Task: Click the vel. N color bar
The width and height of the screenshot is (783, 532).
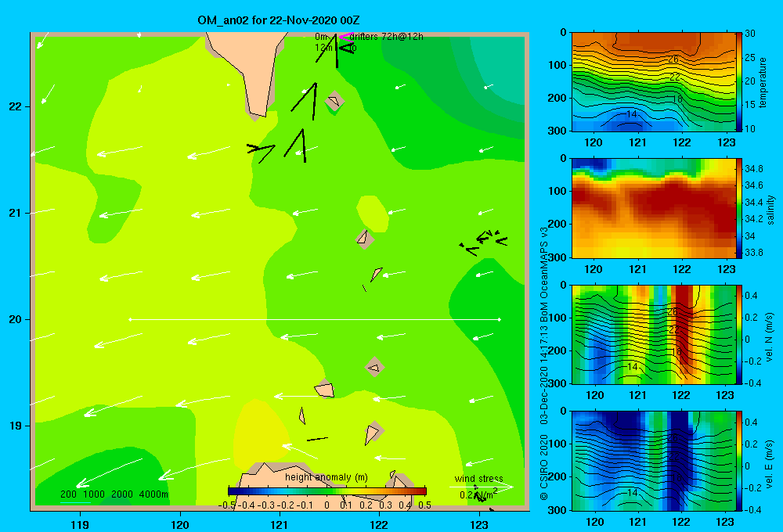Action: point(739,334)
